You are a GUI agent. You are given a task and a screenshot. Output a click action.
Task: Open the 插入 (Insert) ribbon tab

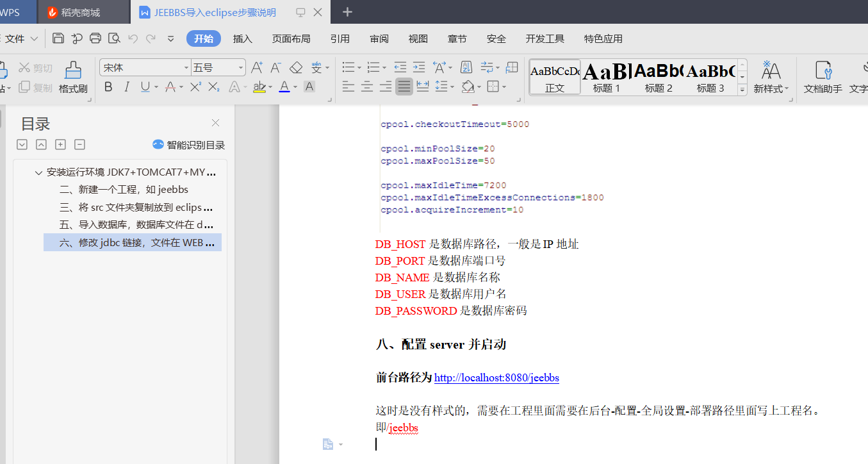coord(243,38)
